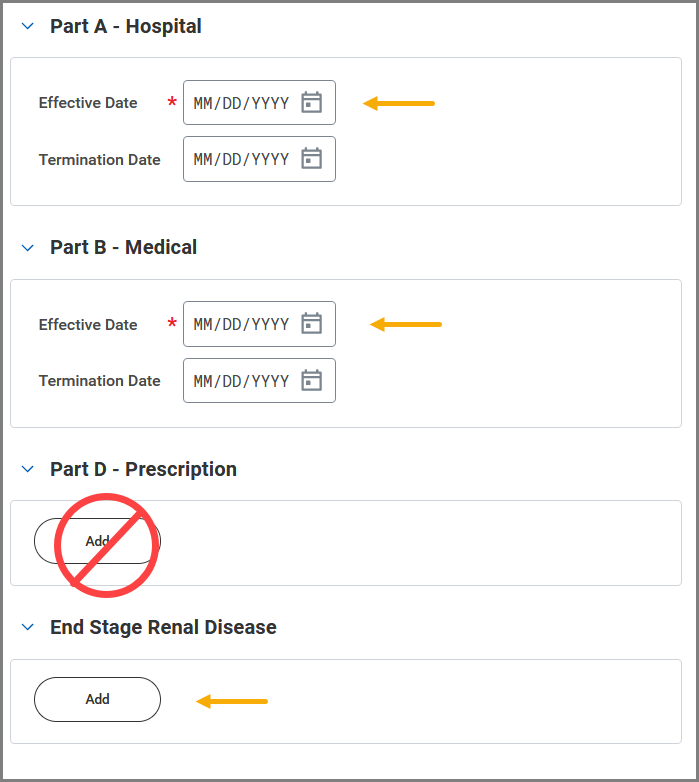
Task: Collapse the Part B - Medical section chevron
Action: click(x=28, y=247)
